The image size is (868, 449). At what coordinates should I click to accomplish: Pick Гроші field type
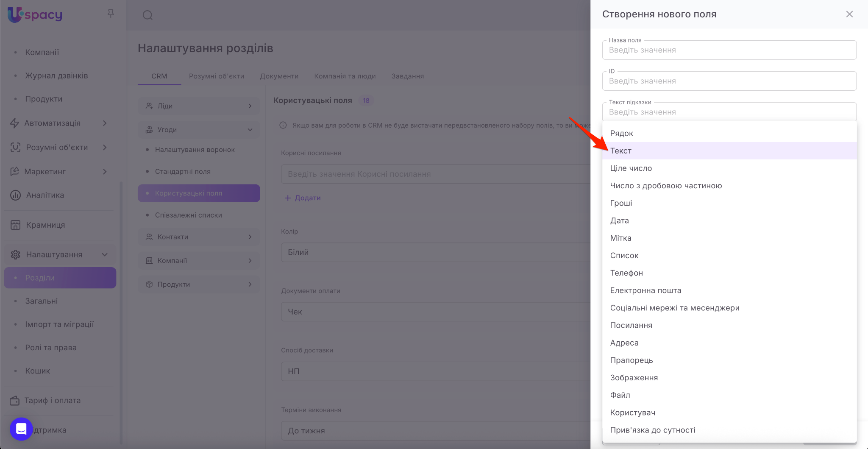click(x=621, y=203)
